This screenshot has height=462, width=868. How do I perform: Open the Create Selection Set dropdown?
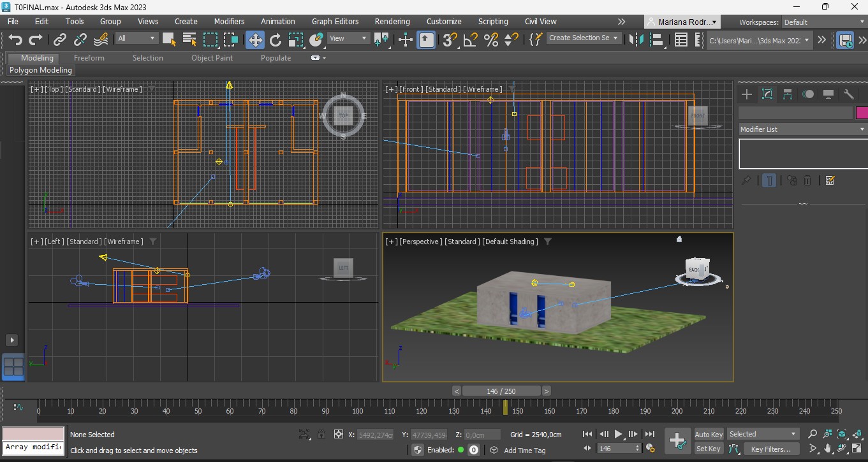coord(584,38)
